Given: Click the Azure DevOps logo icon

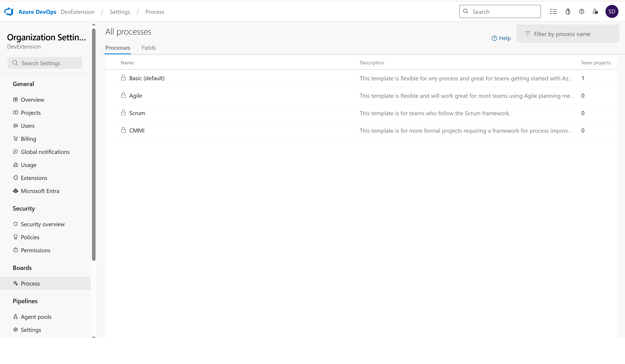Looking at the screenshot, I should pos(9,12).
